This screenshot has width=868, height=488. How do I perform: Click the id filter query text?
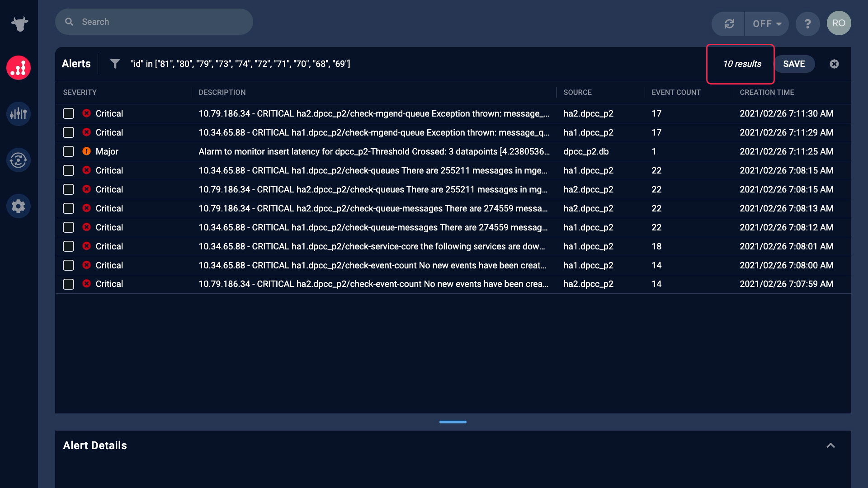[241, 64]
